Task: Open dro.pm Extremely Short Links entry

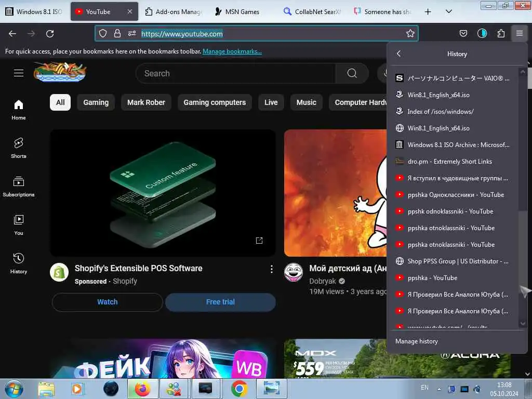Action: (x=454, y=161)
